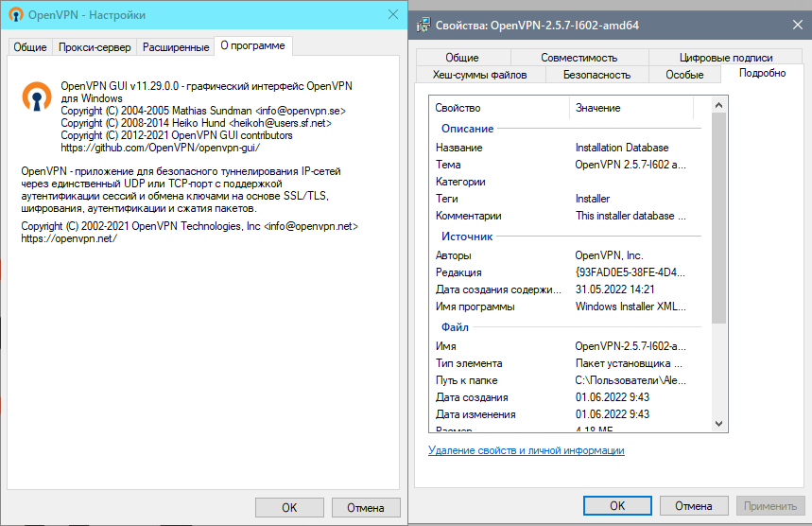Click the Источник group header
Screen dimensions: 812x526
pos(467,237)
